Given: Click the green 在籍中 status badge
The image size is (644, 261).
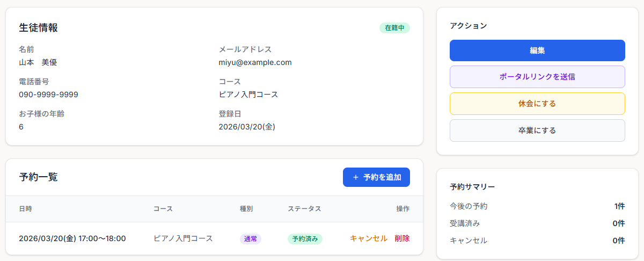Looking at the screenshot, I should 394,28.
